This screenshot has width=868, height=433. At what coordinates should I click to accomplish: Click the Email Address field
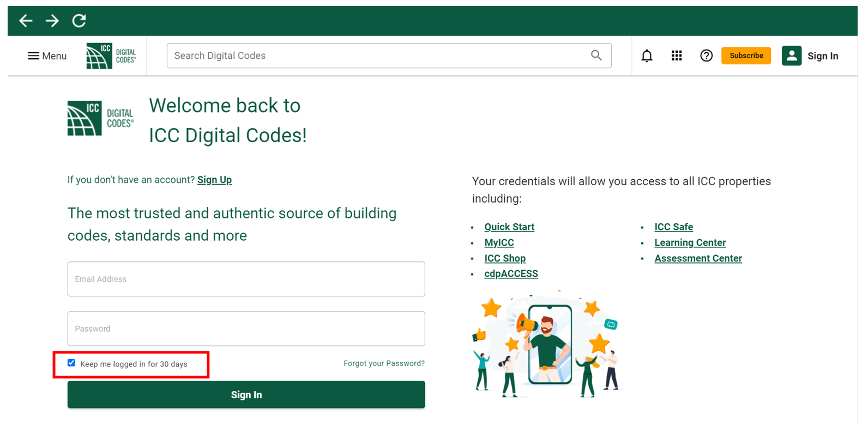246,279
